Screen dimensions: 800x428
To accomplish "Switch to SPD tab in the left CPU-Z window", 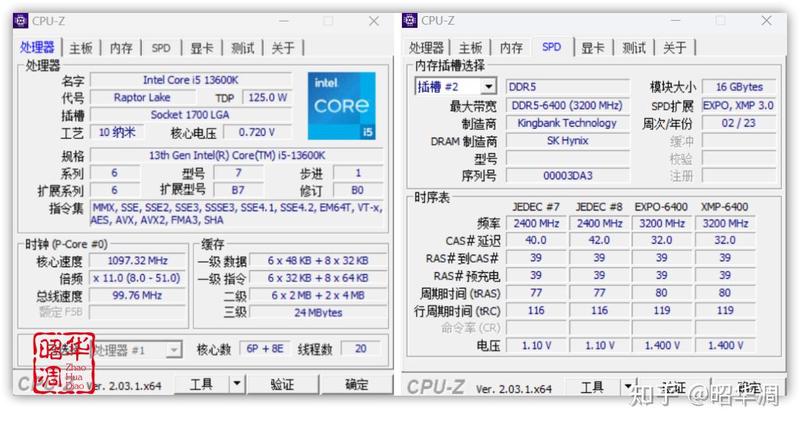I will pos(161,48).
